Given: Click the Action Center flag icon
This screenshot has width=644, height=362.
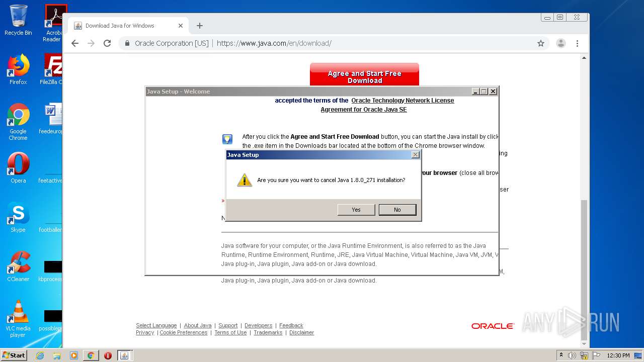Looking at the screenshot, I should (x=596, y=355).
